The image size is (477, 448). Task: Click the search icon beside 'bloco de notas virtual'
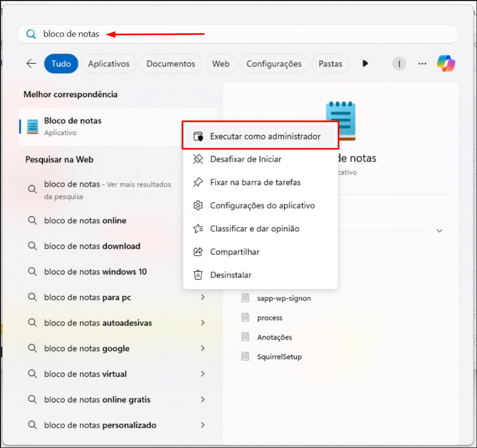pyautogui.click(x=32, y=374)
